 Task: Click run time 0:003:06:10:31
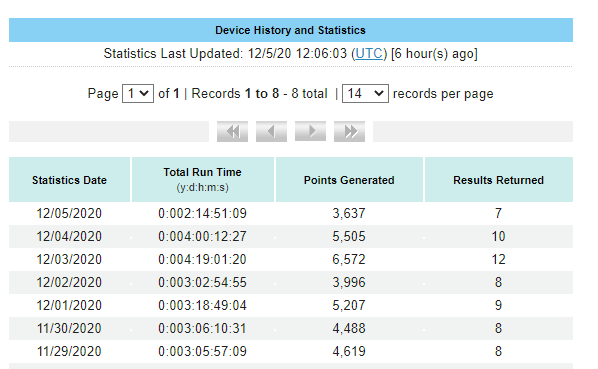203,328
